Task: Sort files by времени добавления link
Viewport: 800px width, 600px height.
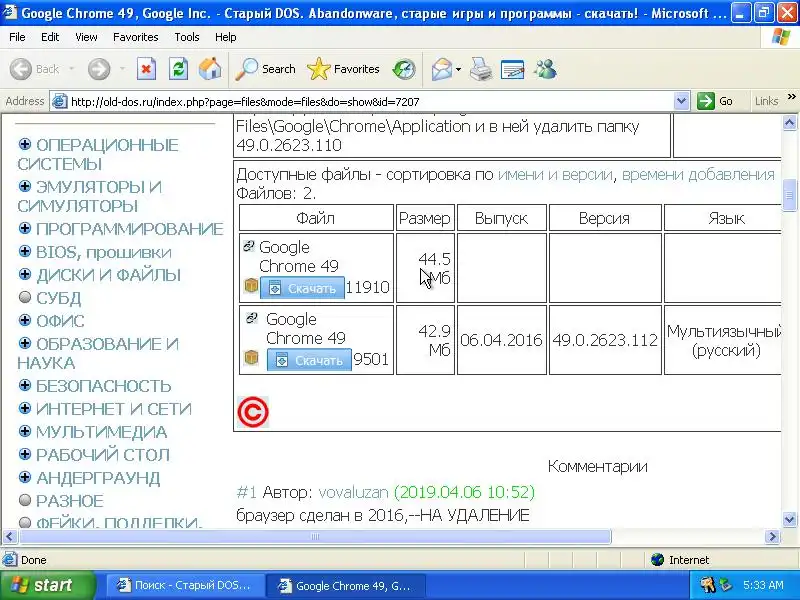Action: pyautogui.click(x=698, y=174)
